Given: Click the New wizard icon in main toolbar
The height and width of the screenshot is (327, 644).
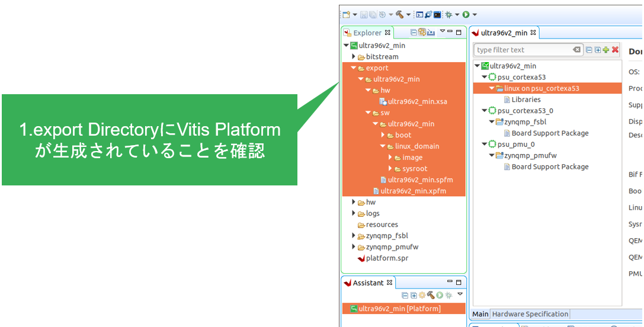Looking at the screenshot, I should [347, 15].
